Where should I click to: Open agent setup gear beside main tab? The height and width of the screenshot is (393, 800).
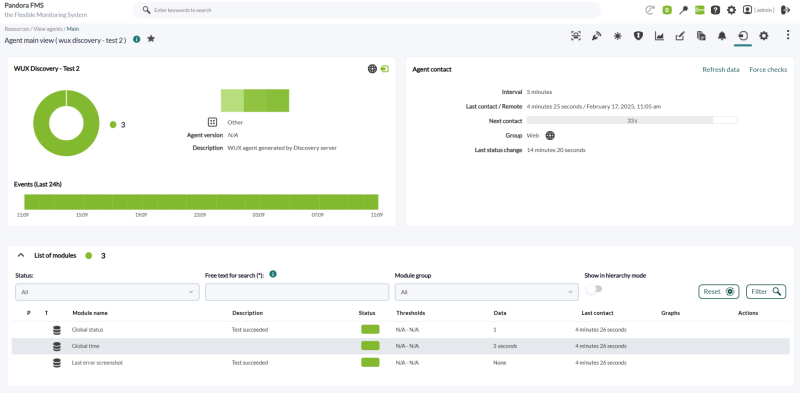pos(763,36)
